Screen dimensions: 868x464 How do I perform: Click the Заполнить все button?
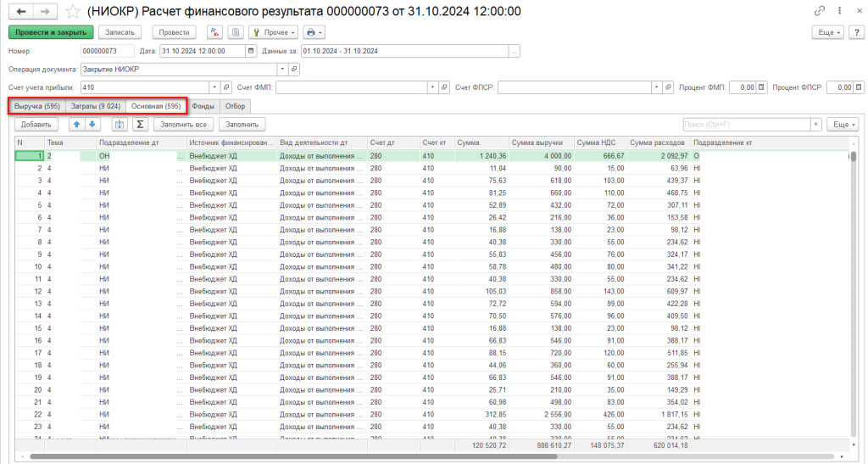tap(182, 125)
